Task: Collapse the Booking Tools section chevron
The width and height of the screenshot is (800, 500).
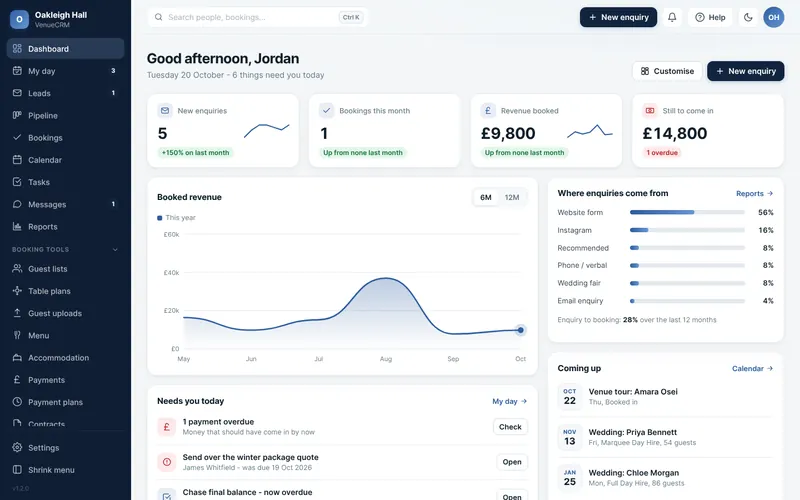Action: pos(115,249)
